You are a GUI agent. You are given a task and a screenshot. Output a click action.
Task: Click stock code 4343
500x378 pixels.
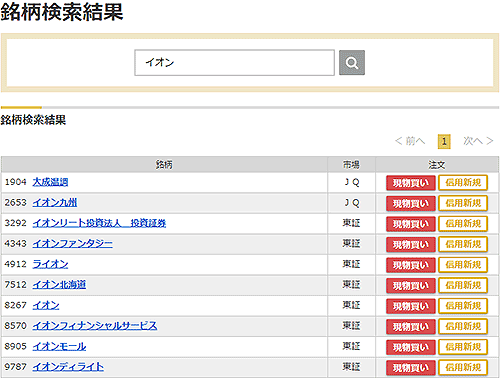point(15,244)
